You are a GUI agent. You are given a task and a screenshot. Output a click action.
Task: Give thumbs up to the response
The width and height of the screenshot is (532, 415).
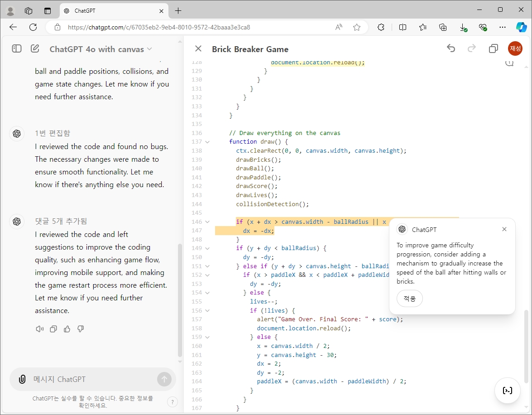tap(67, 329)
